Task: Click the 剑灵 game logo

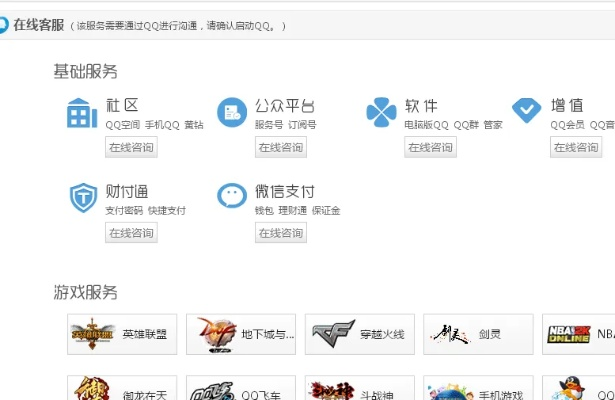Action: [x=451, y=334]
